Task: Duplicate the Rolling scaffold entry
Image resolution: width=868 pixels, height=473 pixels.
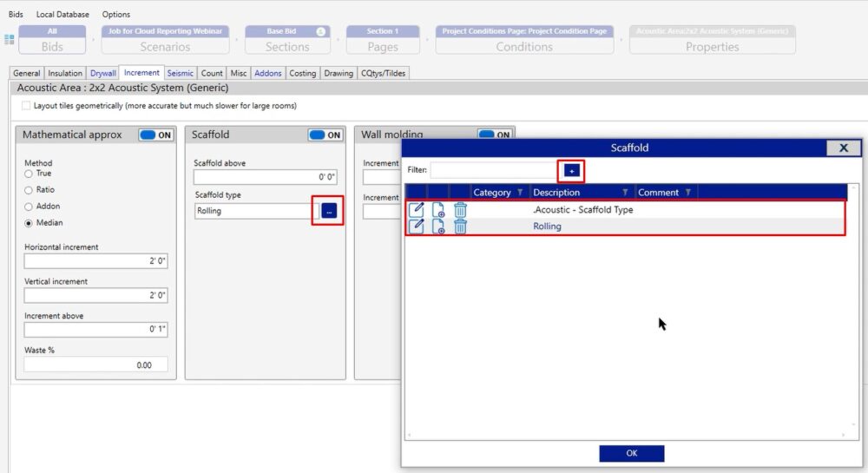Action: pyautogui.click(x=438, y=227)
